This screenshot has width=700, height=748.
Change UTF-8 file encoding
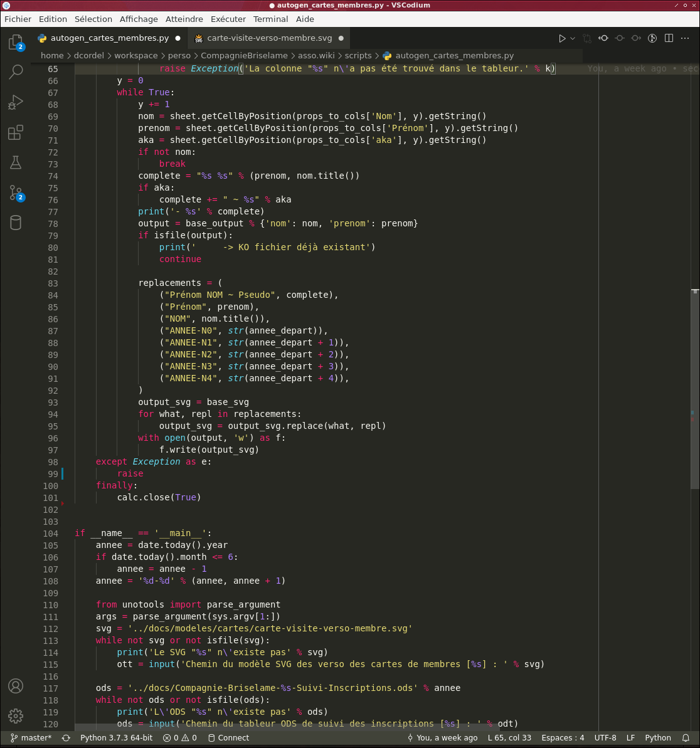(x=605, y=737)
